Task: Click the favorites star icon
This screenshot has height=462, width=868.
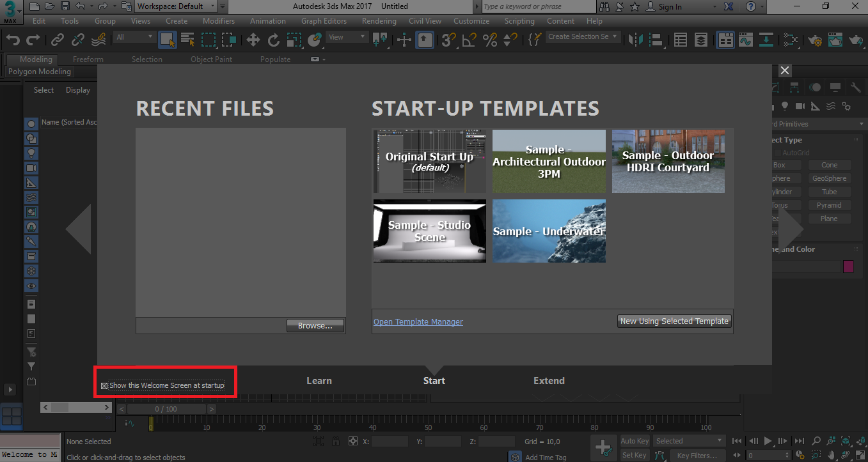Action: click(x=635, y=6)
